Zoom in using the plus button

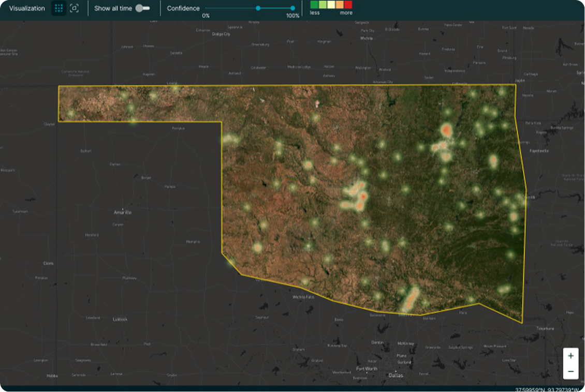pos(571,356)
